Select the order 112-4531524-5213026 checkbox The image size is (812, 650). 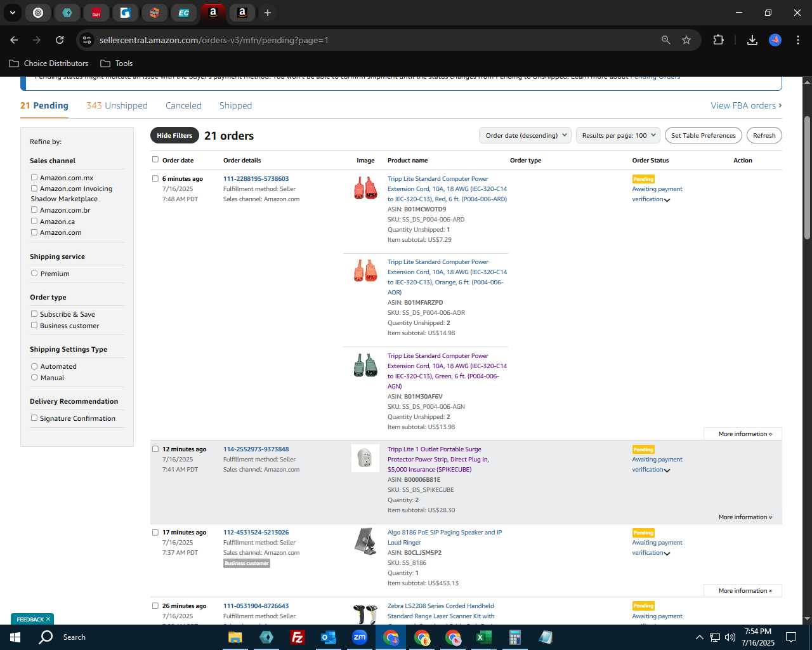click(x=155, y=532)
